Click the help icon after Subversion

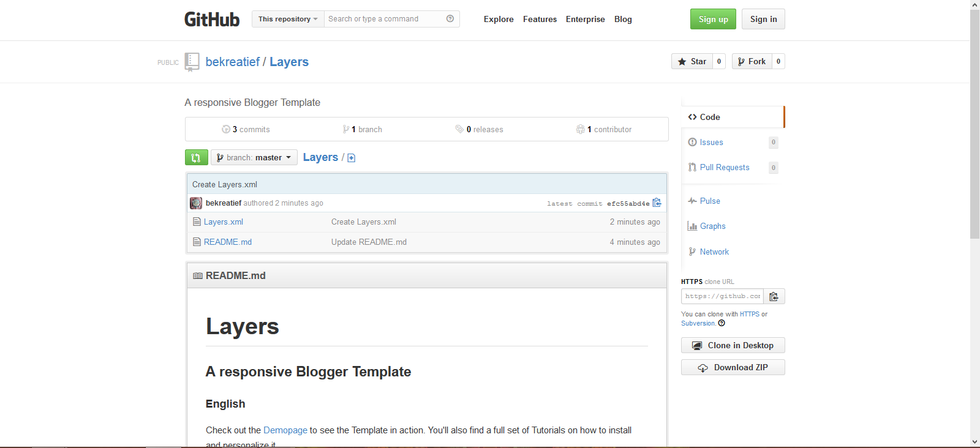(722, 323)
